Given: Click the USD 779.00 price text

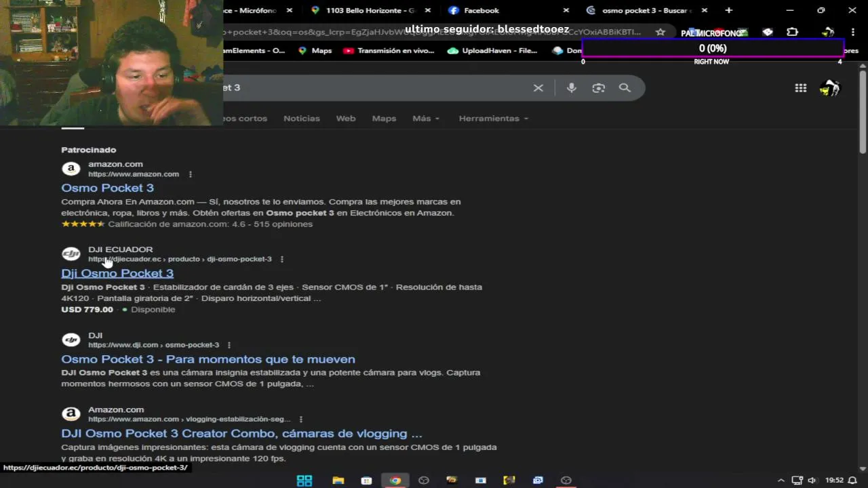Looking at the screenshot, I should coord(87,310).
